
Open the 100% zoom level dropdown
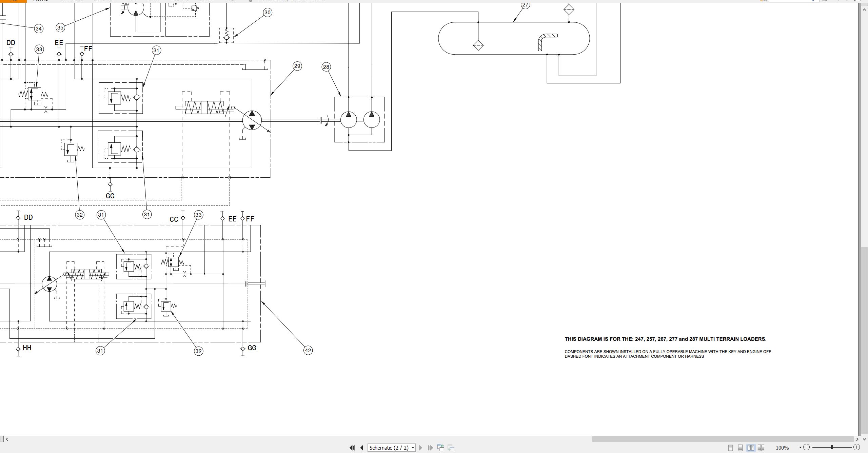[800, 448]
